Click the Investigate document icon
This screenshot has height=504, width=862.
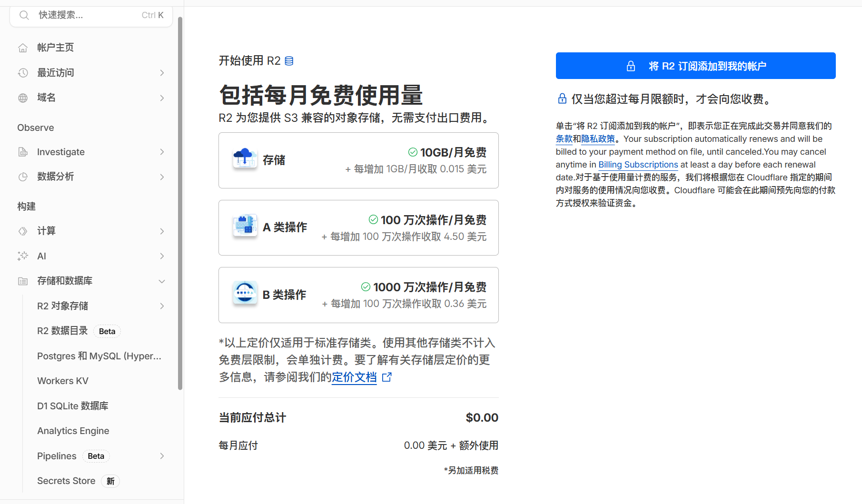23,152
